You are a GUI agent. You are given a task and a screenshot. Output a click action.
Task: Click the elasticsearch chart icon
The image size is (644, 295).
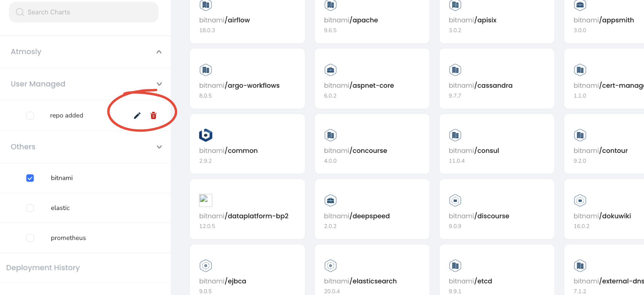tap(331, 266)
